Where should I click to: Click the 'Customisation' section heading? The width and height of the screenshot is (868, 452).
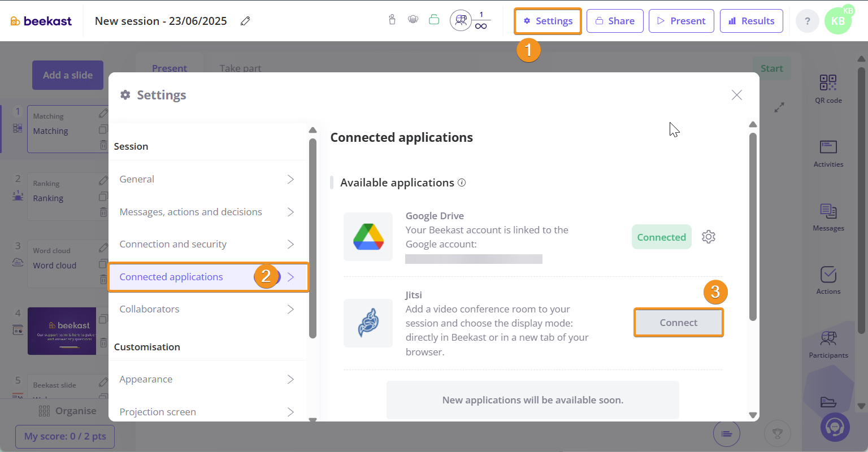pos(147,347)
